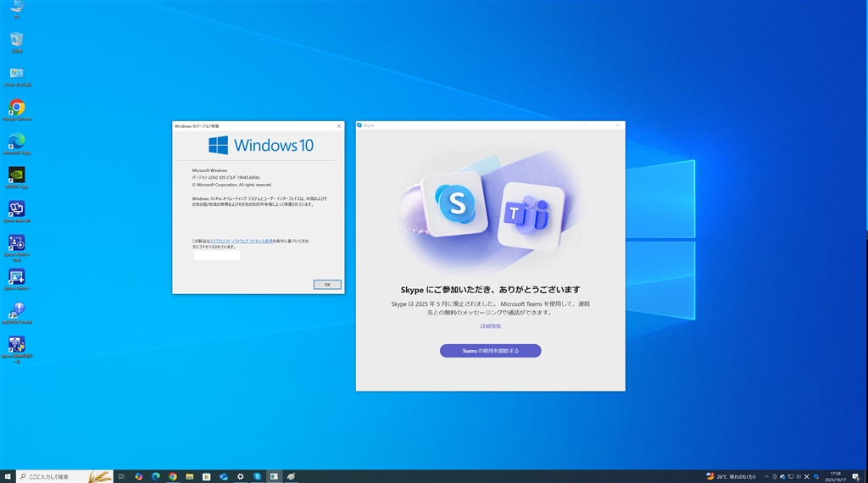Open Microsoft Edge from the taskbar
This screenshot has height=483, width=868.
click(156, 476)
